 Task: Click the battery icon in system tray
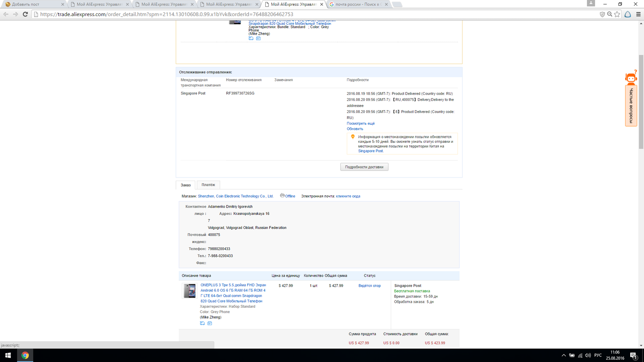pyautogui.click(x=572, y=355)
